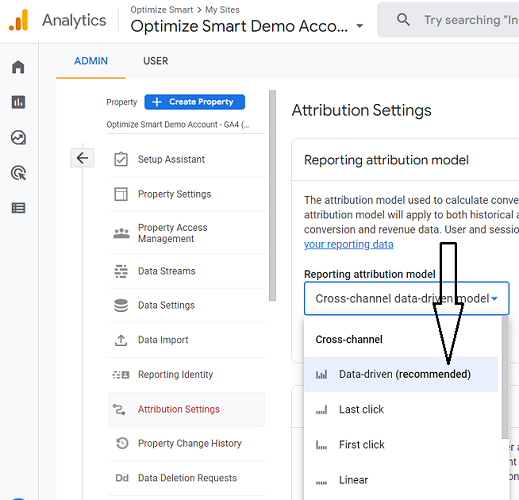The image size is (519, 500).
Task: Click the plus icon in Create Property
Action: [157, 102]
